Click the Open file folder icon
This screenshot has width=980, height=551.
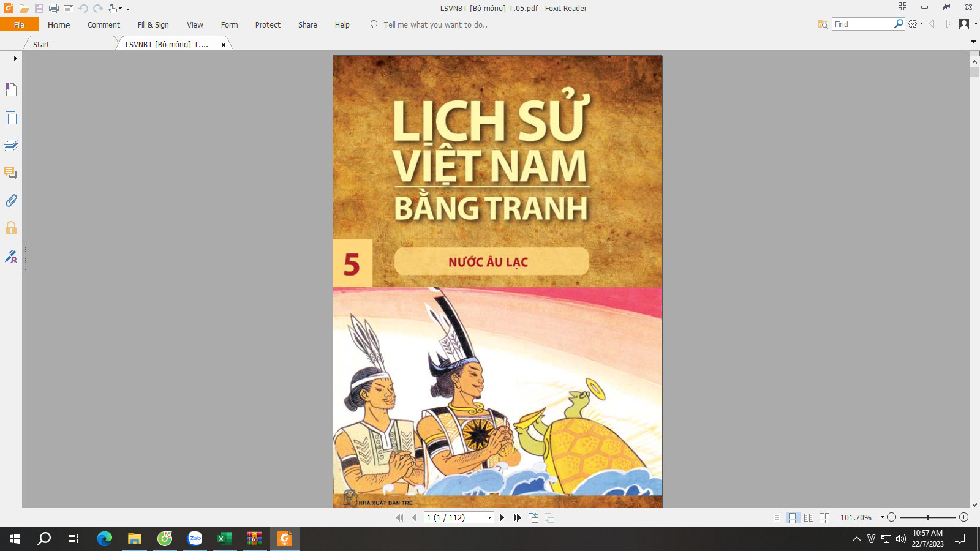click(x=24, y=9)
